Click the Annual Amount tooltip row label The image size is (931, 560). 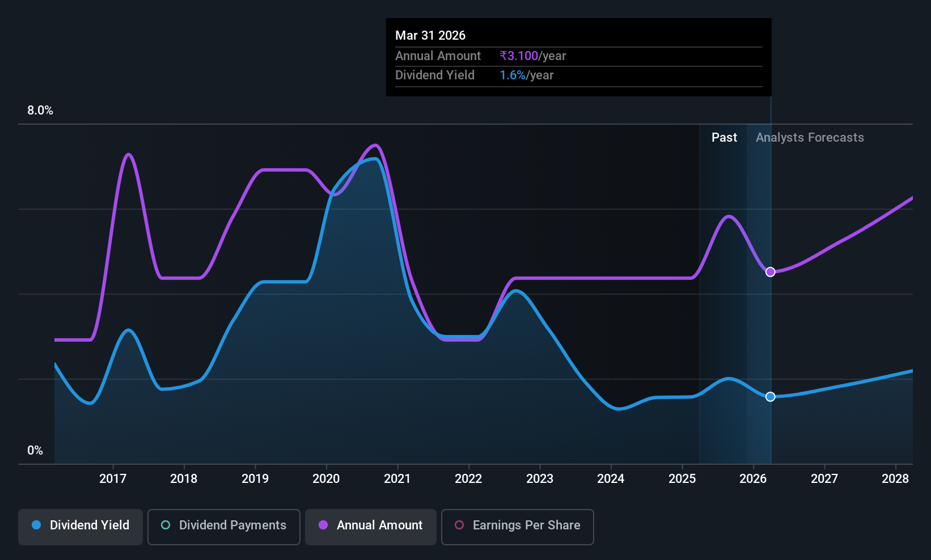(438, 56)
